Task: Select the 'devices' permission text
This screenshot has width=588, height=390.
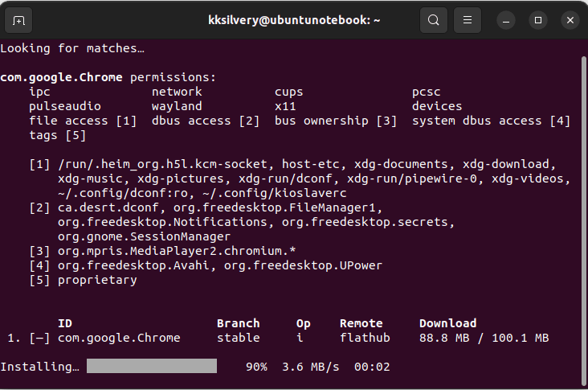Action: 437,106
